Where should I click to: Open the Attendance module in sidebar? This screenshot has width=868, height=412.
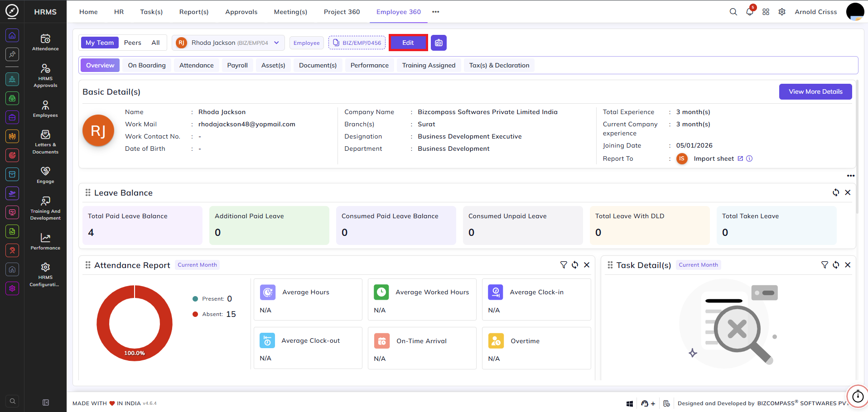[x=45, y=42]
